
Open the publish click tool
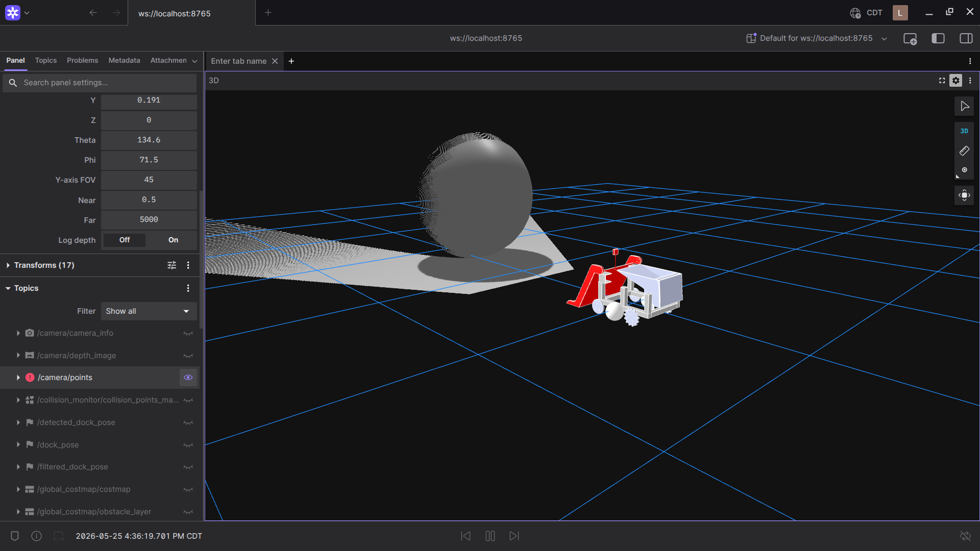(964, 170)
